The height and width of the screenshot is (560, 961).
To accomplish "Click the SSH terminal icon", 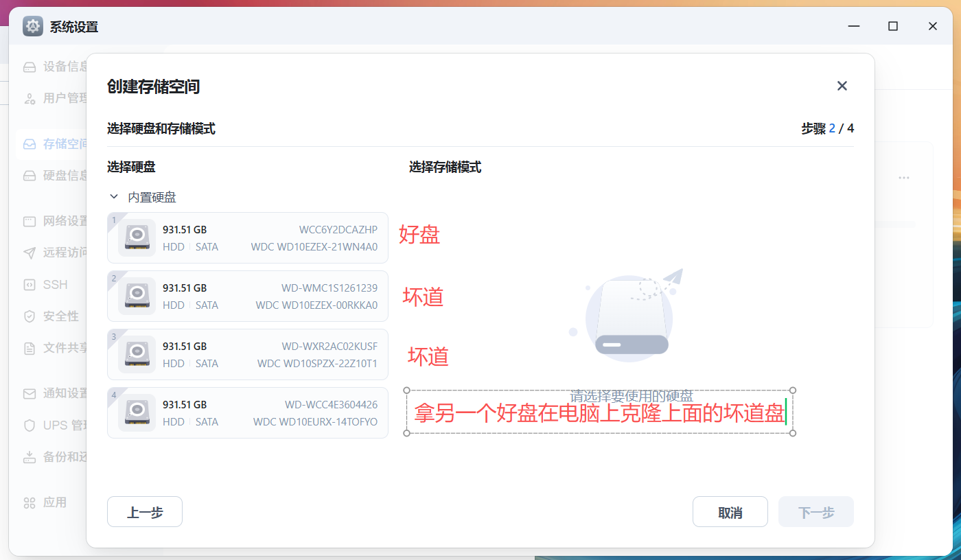I will 29,284.
